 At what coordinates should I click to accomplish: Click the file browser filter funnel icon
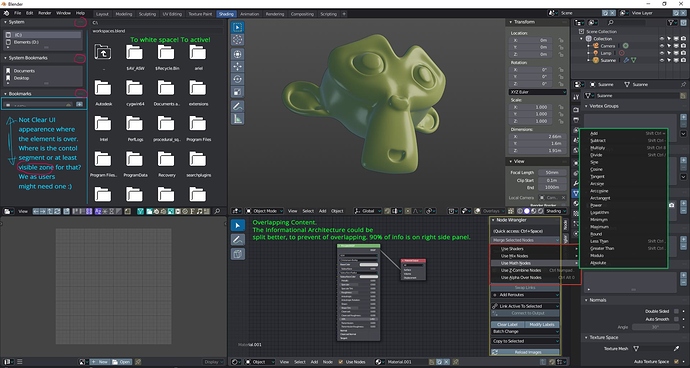coord(140,212)
